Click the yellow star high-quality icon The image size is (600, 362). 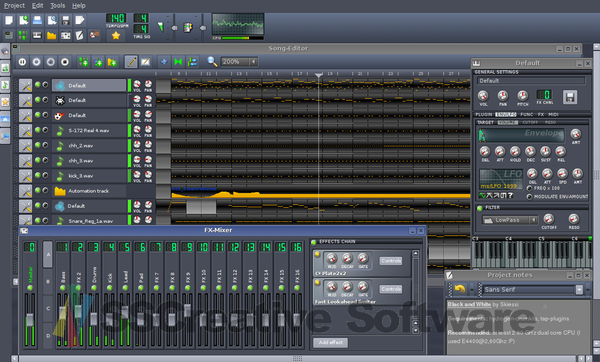[x=116, y=36]
